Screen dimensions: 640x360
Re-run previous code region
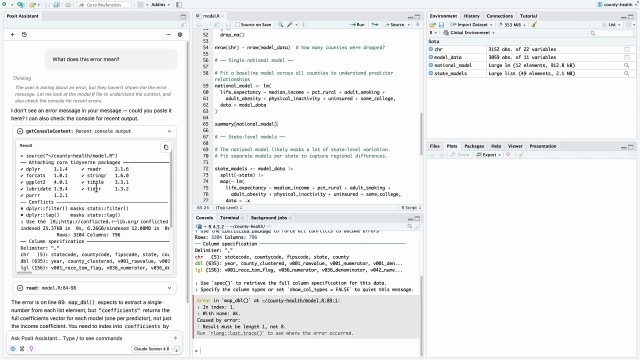(374, 24)
